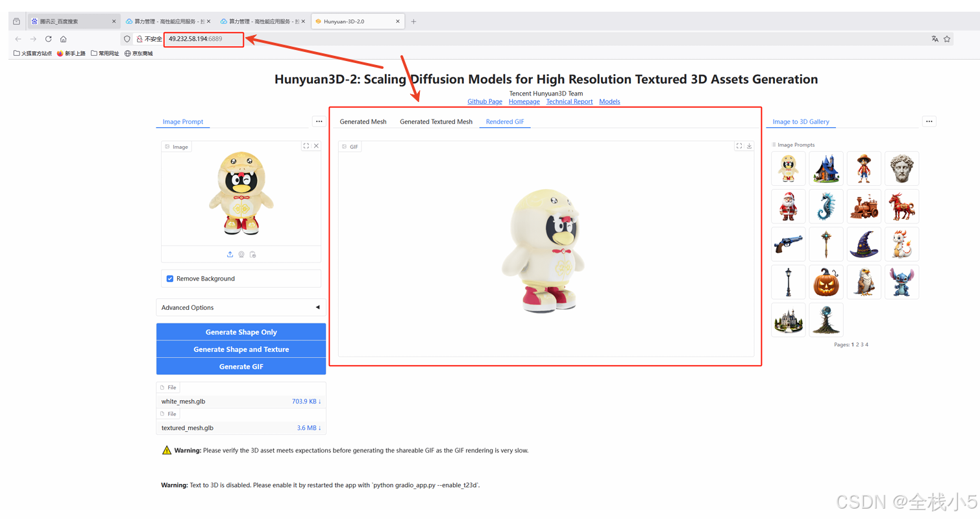Viewport: 980px width, 519px height.
Task: Click the Generate GIF button
Action: tap(241, 366)
